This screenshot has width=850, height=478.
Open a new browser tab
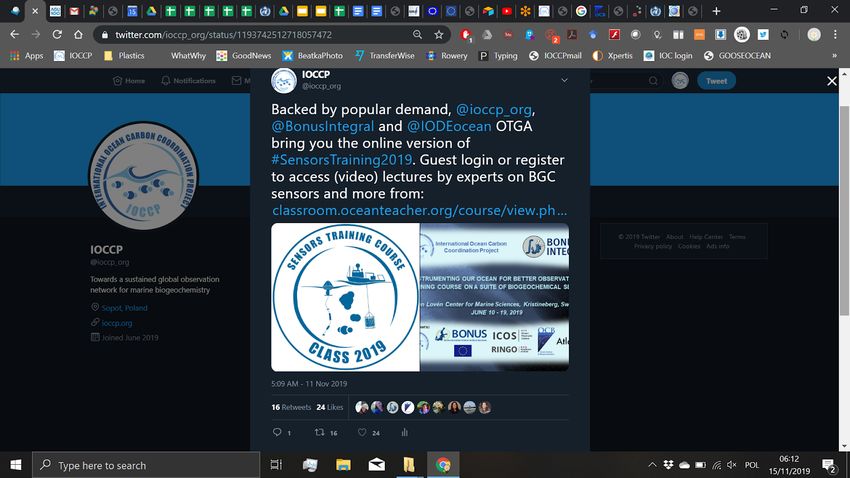[716, 11]
